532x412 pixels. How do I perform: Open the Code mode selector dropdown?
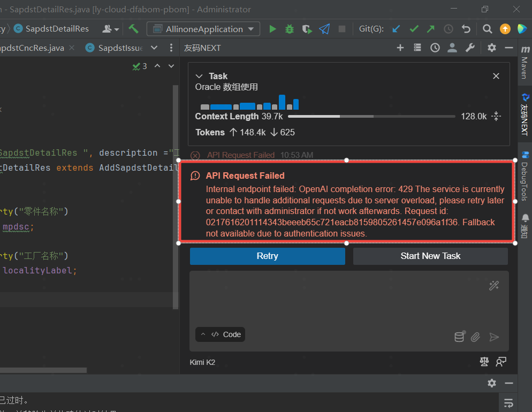pos(220,334)
